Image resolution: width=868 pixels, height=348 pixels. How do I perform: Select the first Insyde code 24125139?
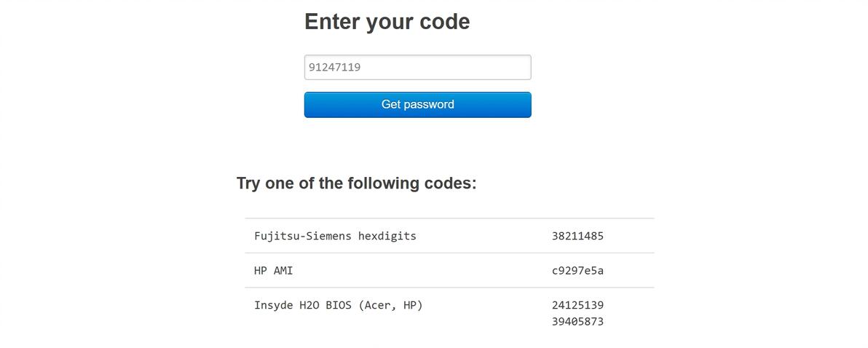click(577, 305)
